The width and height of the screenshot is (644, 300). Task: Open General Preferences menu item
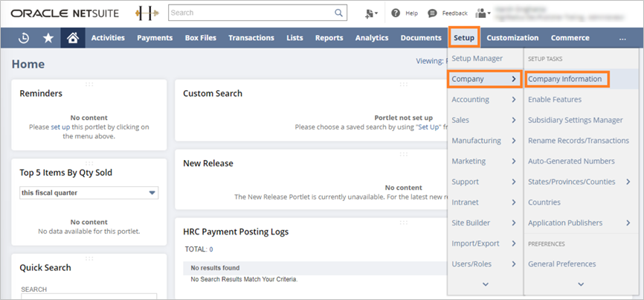point(561,264)
